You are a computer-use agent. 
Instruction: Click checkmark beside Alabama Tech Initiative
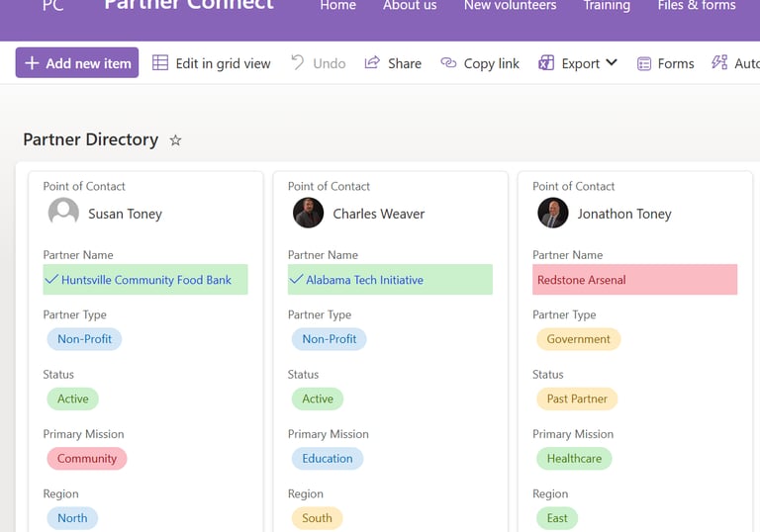(x=296, y=279)
